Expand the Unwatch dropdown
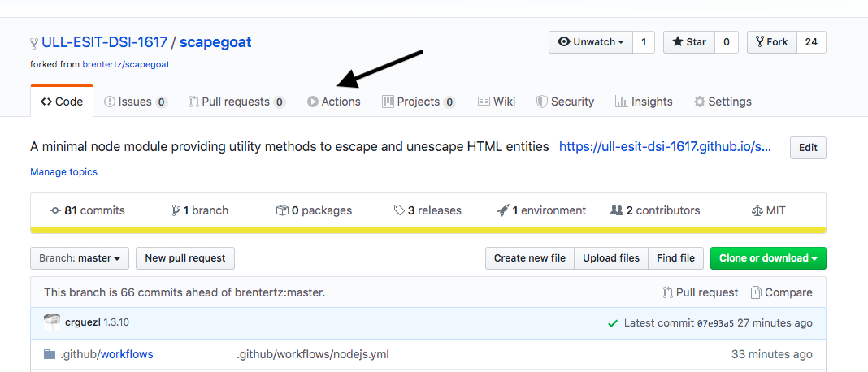This screenshot has width=868, height=372. pyautogui.click(x=591, y=42)
